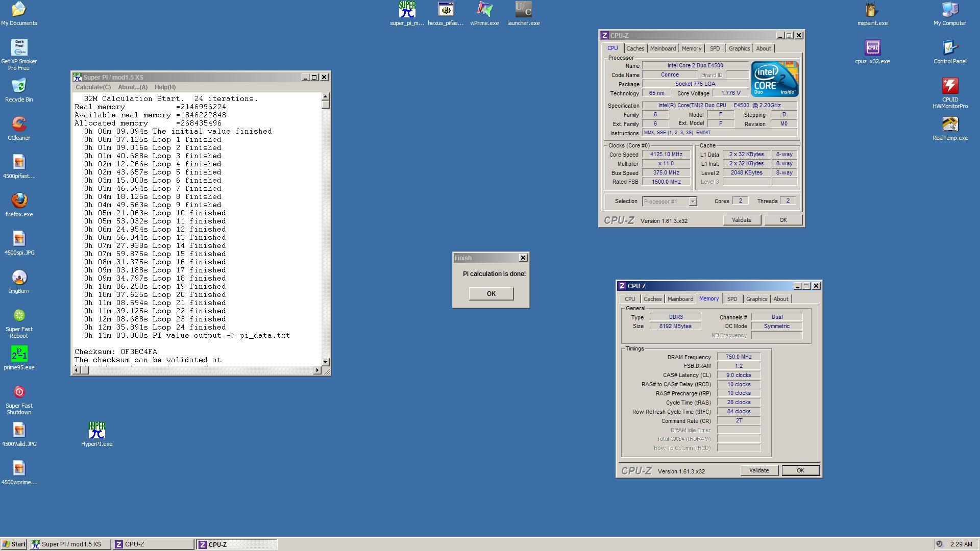This screenshot has width=980, height=551.
Task: Click Super PI vertical scrollbar up arrow
Action: [x=326, y=97]
